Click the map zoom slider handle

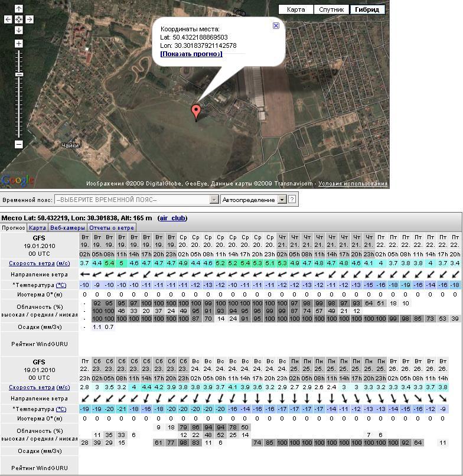(19, 74)
